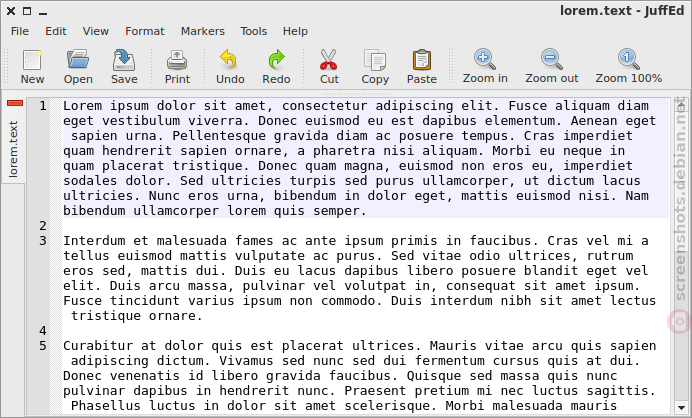Click the word 'Vivamus' in paragraph five
692x418 pixels.
coord(246,361)
